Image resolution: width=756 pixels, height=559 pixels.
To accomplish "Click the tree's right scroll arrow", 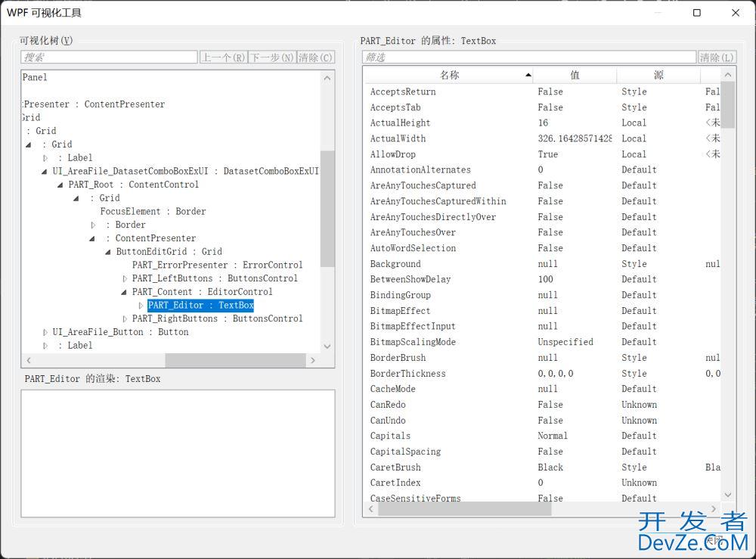I will point(313,360).
